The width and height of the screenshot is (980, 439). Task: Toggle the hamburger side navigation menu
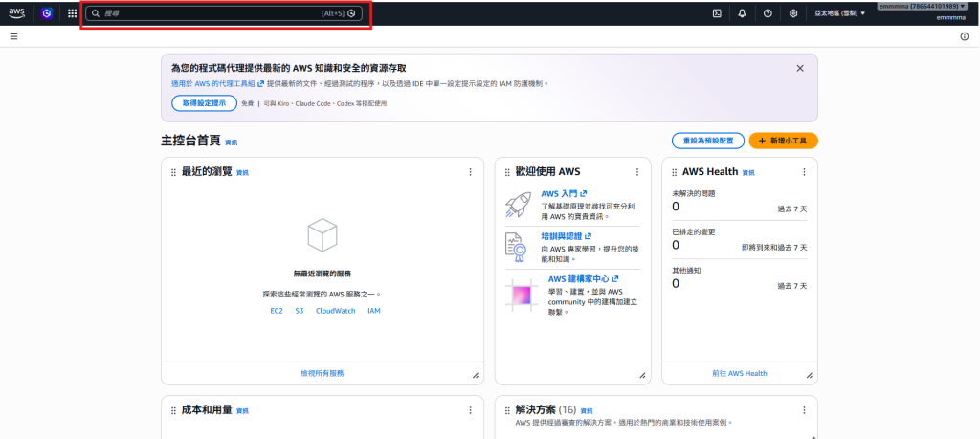click(x=13, y=37)
